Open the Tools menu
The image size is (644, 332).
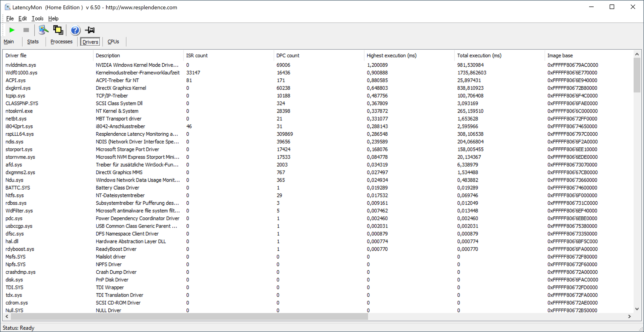pyautogui.click(x=38, y=18)
